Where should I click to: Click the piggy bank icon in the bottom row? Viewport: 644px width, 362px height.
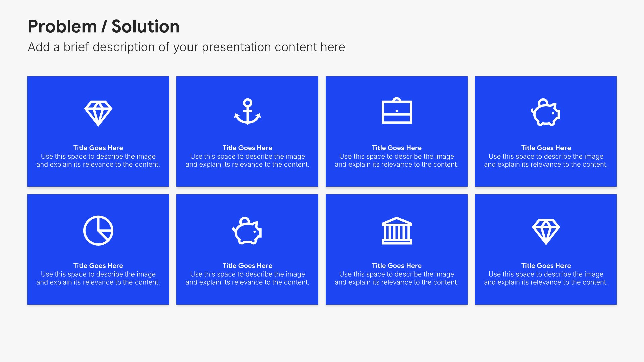pos(247,231)
